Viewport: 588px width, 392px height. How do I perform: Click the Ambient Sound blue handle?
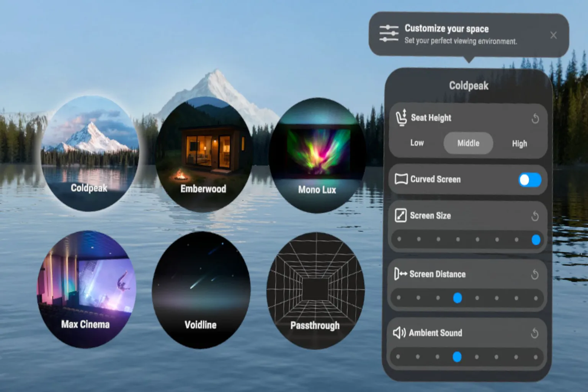pos(457,357)
